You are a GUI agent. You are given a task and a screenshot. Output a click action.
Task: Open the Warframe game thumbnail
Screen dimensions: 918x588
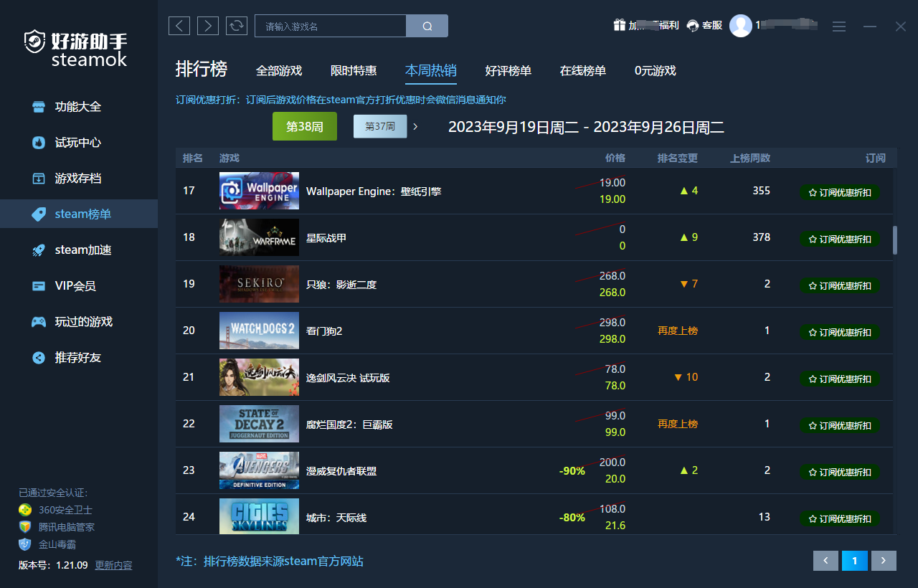coord(259,237)
